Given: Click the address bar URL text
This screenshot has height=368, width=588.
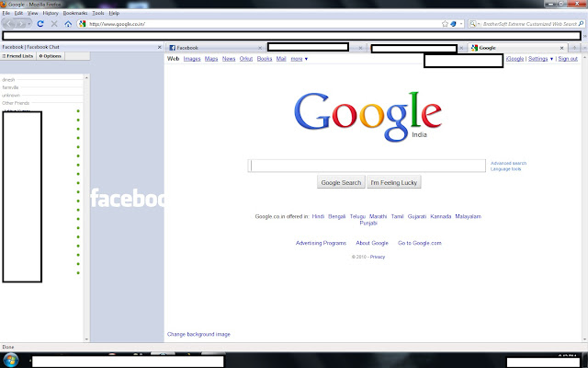Looking at the screenshot, I should 117,24.
